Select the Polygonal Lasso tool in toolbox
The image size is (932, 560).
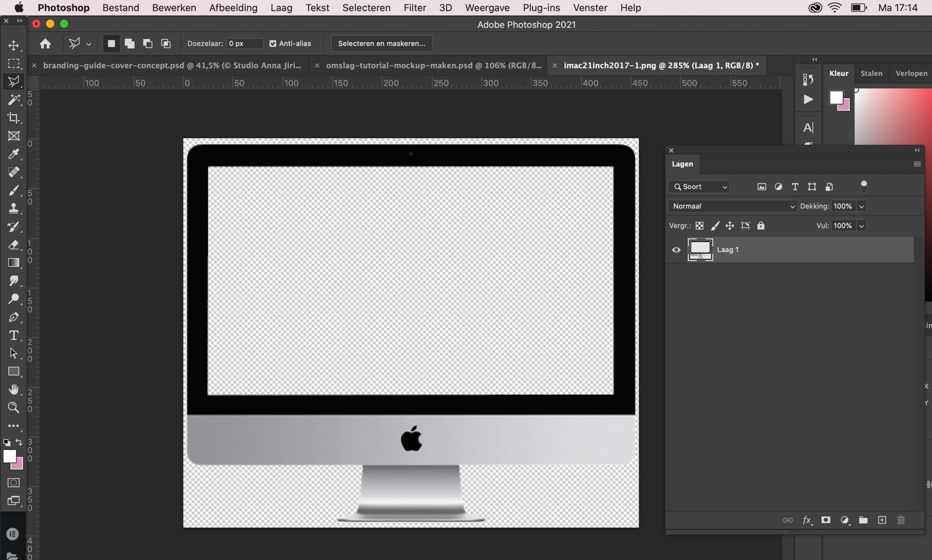tap(13, 81)
